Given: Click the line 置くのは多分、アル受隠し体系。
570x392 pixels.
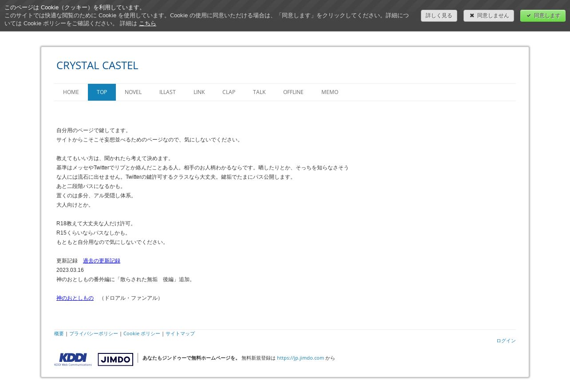Looking at the screenshot, I should tap(96, 196).
